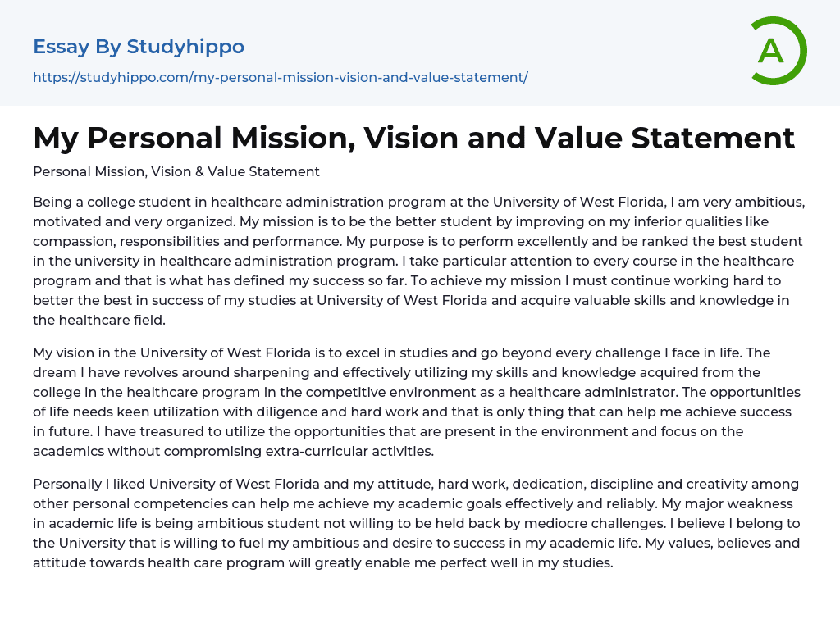Screen dimensions: 840x619
Task: Click the "Essay By Studyhippo" header text
Action: [139, 47]
